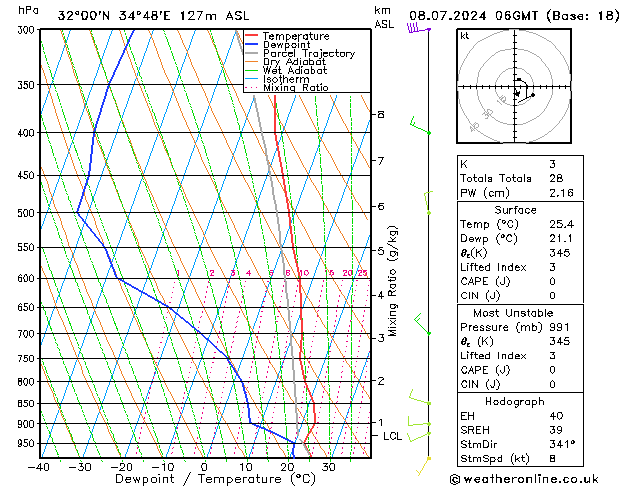Click the wind barb at 900 hPa
Viewport: 629px width, 486px height.
pyautogui.click(x=419, y=422)
